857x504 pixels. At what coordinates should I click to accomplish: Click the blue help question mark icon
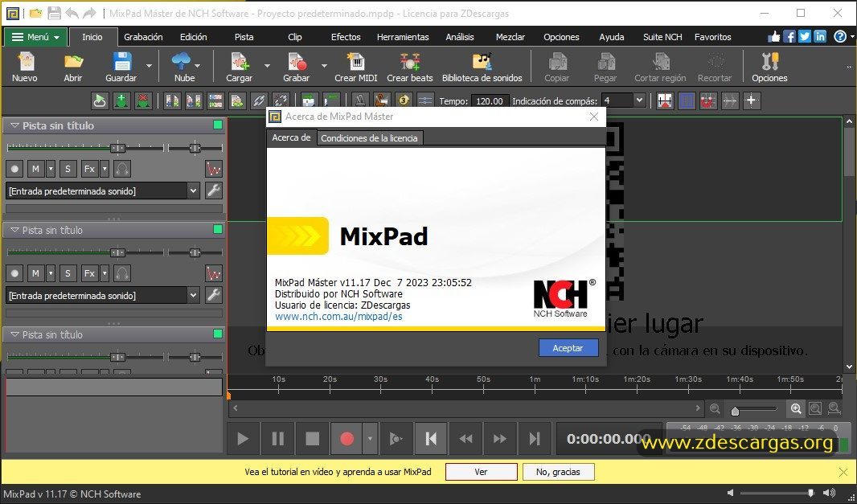pyautogui.click(x=840, y=37)
